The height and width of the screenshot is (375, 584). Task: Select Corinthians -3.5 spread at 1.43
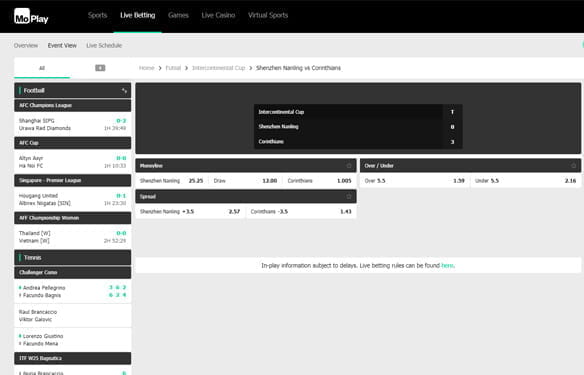[x=301, y=212]
